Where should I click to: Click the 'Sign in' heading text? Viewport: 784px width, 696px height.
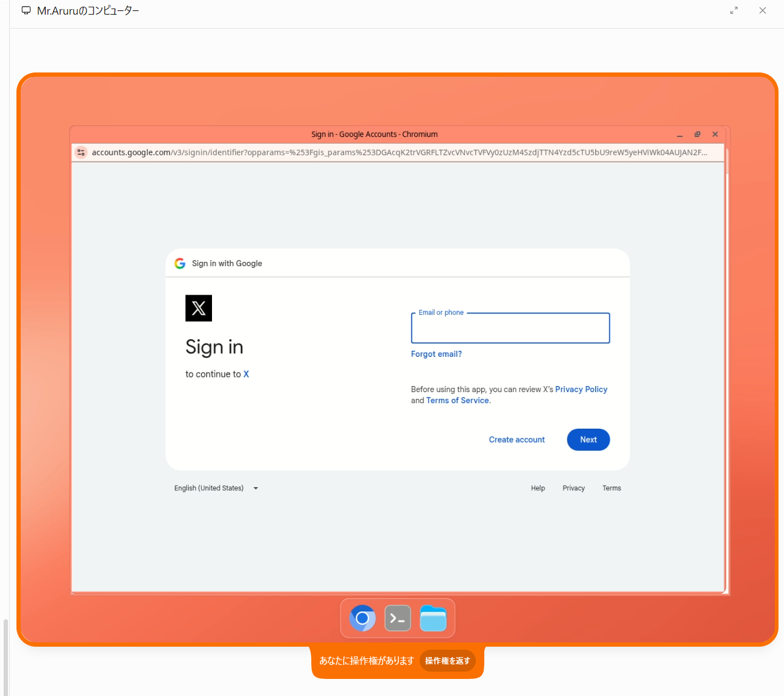click(x=214, y=347)
